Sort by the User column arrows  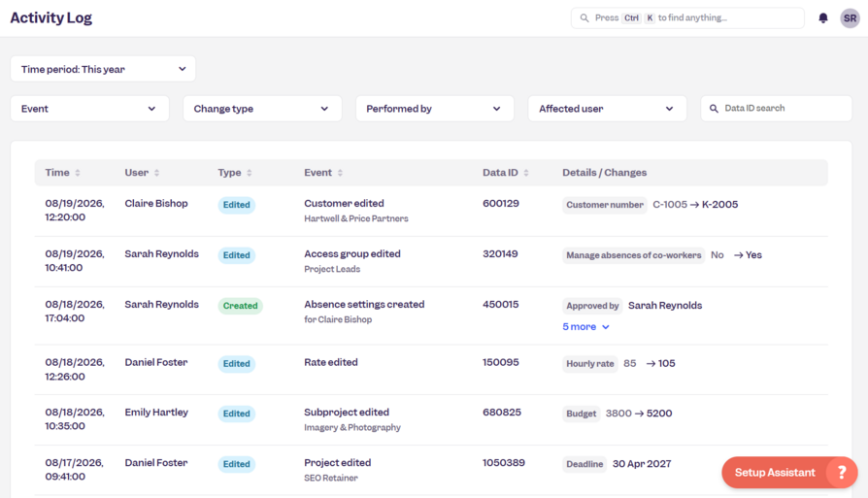pos(156,173)
